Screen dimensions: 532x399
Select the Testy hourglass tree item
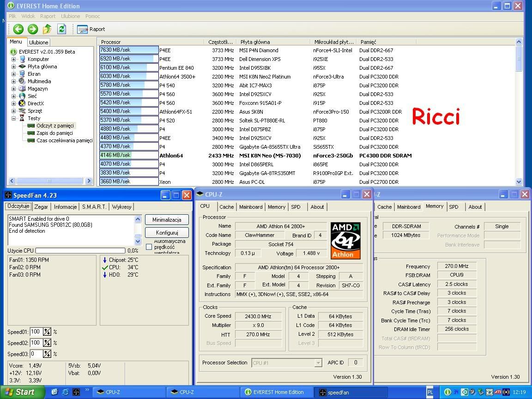coord(22,118)
